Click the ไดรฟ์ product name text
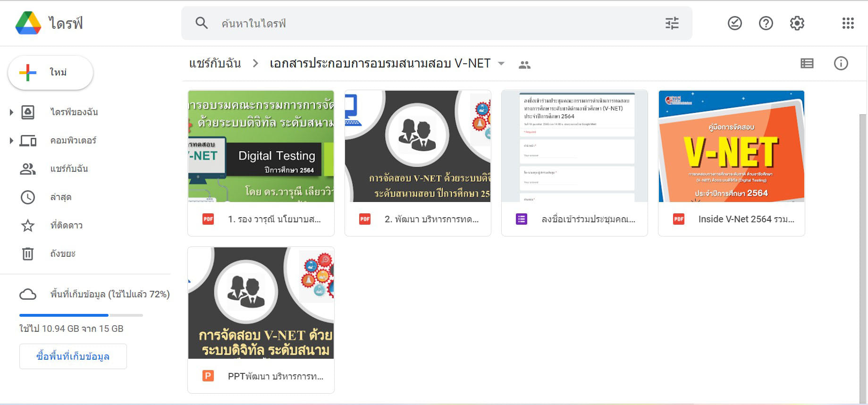This screenshot has width=868, height=405. click(66, 23)
